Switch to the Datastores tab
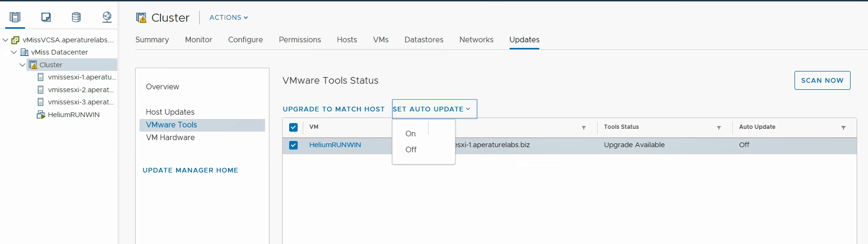The height and width of the screenshot is (244, 868). [x=424, y=39]
